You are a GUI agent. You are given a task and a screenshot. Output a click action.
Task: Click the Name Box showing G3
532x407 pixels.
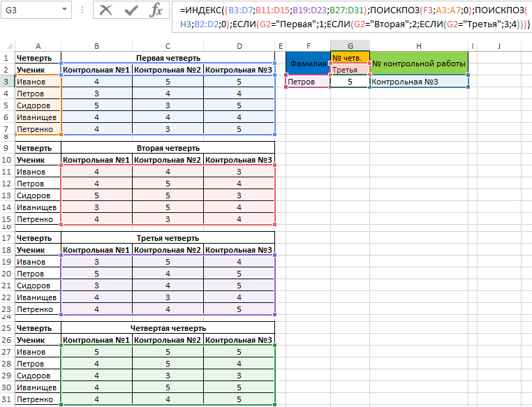(x=28, y=10)
